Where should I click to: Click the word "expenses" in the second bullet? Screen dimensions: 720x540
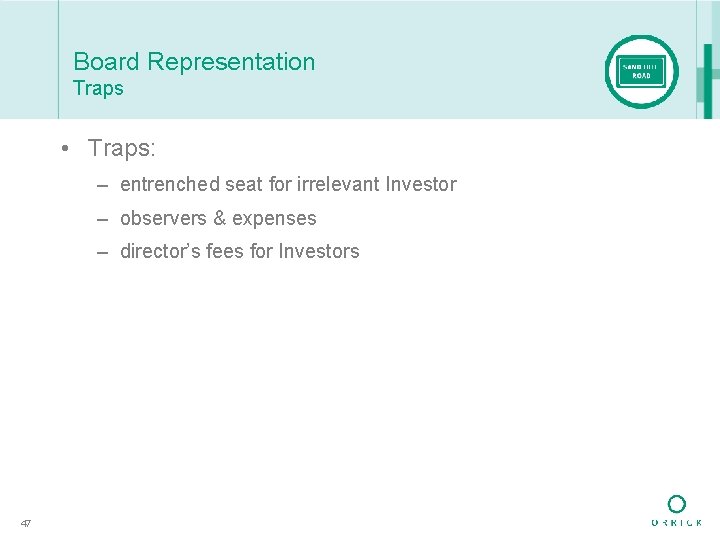(x=274, y=218)
